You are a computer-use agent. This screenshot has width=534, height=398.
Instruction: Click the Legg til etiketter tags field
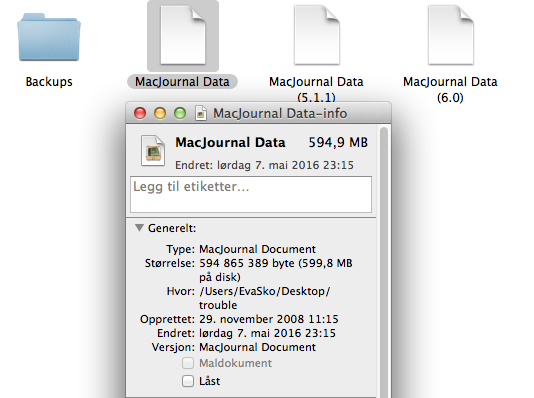tap(251, 194)
